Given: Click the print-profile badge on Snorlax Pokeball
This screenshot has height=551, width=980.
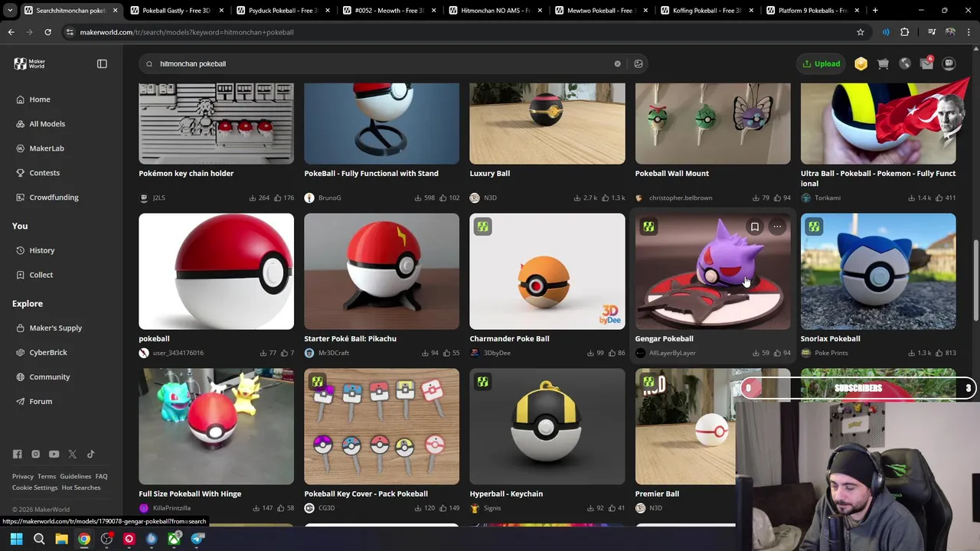Looking at the screenshot, I should (x=814, y=227).
